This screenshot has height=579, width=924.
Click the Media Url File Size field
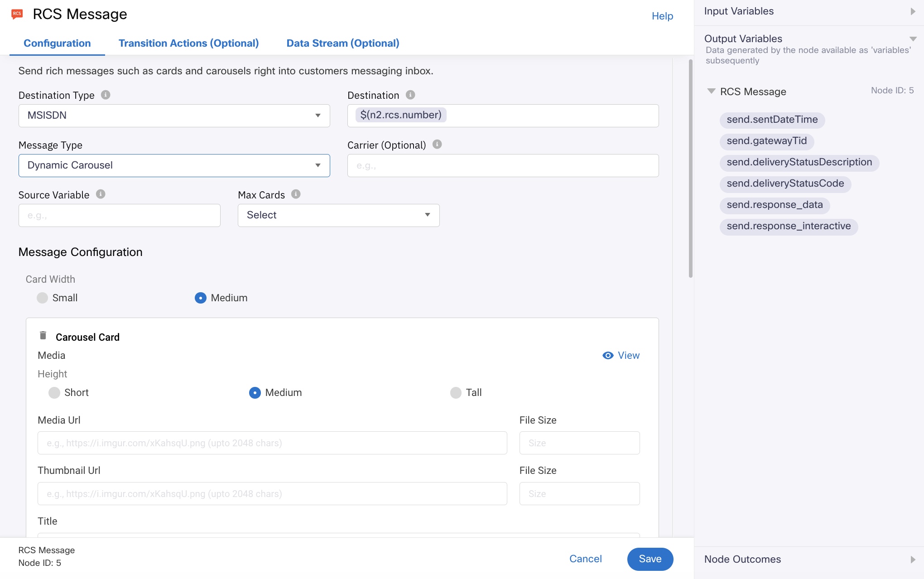(579, 443)
